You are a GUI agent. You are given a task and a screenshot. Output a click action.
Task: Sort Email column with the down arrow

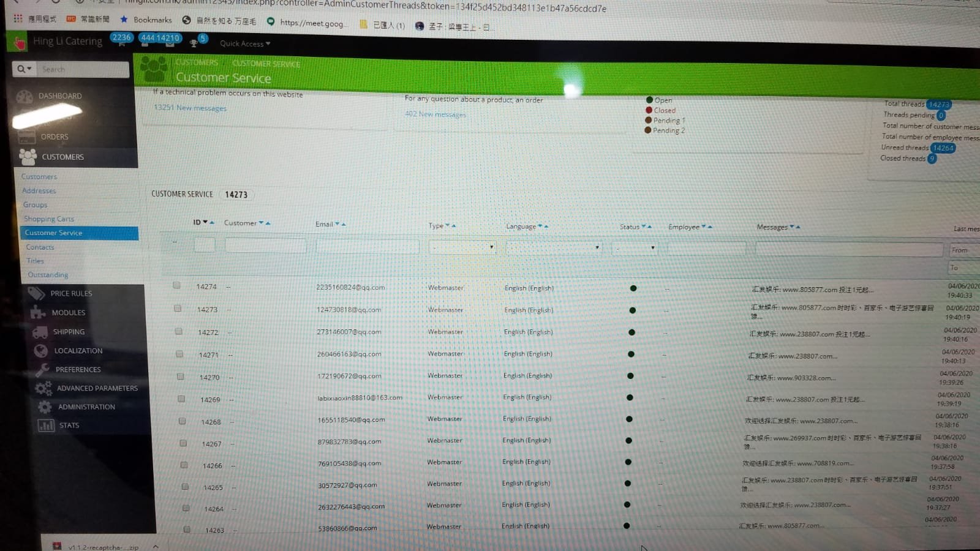pyautogui.click(x=337, y=224)
